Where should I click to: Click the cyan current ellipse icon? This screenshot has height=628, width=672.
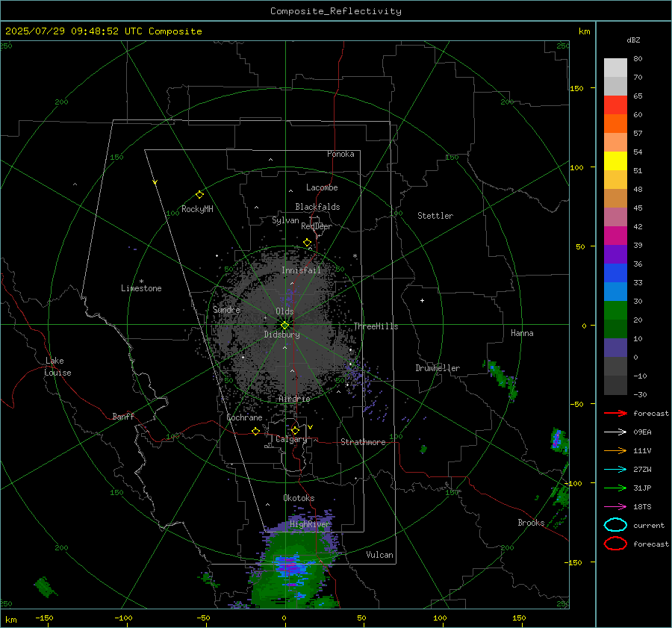[615, 525]
